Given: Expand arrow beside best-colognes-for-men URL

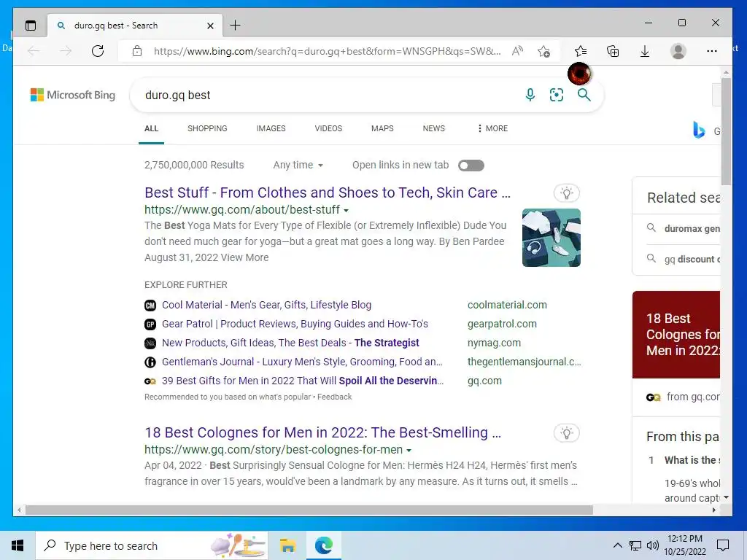Looking at the screenshot, I should tap(409, 451).
